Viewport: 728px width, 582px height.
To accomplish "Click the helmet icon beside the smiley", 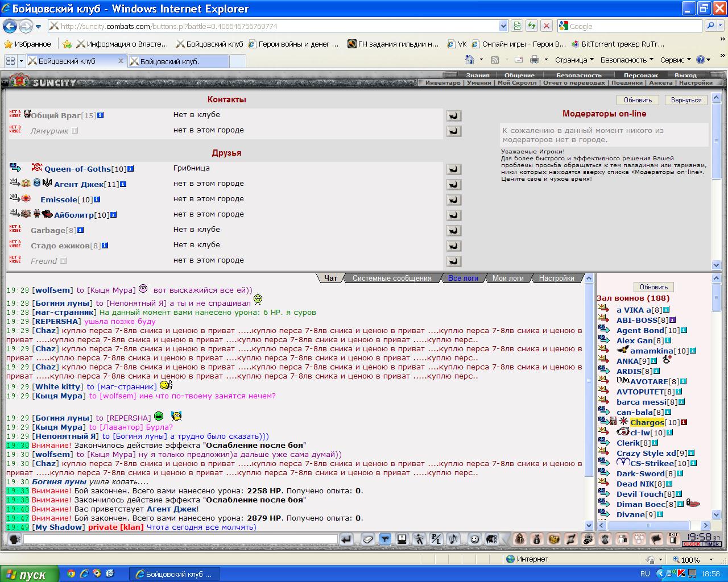I will (x=492, y=539).
